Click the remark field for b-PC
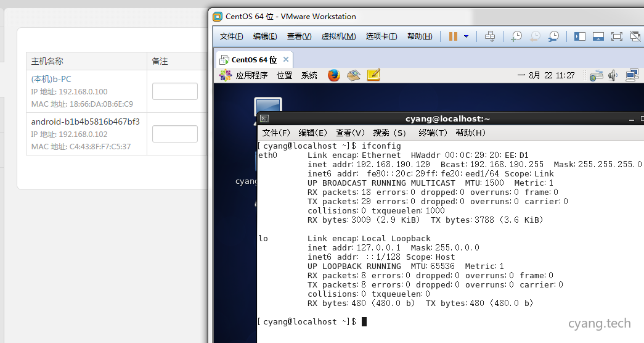 174,91
